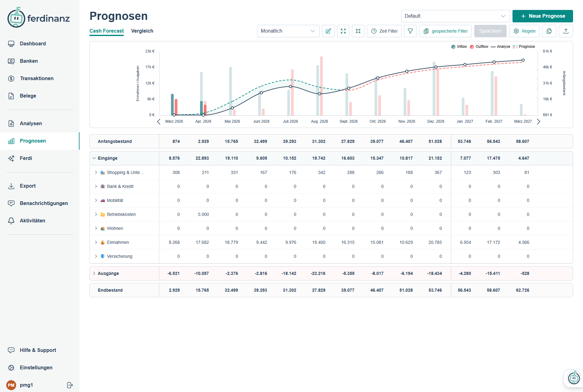Image resolution: width=583 pixels, height=392 pixels.
Task: Click the Neue Prognose button
Action: click(542, 16)
